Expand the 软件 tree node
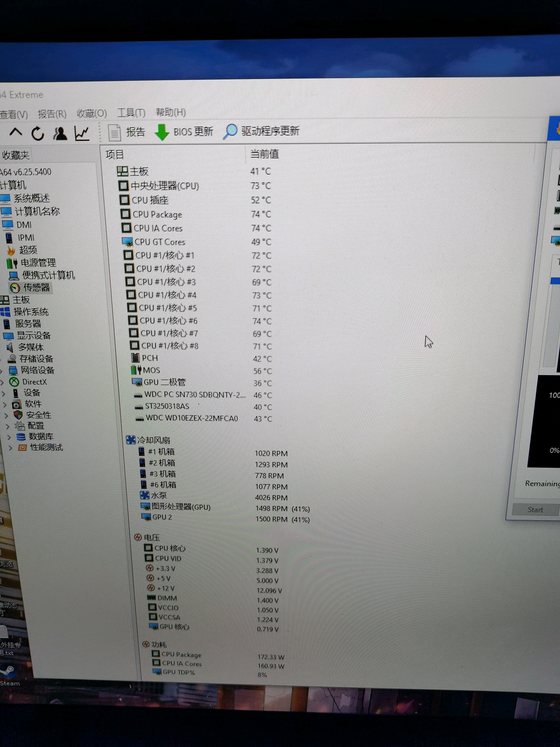This screenshot has height=747, width=560. click(5, 405)
